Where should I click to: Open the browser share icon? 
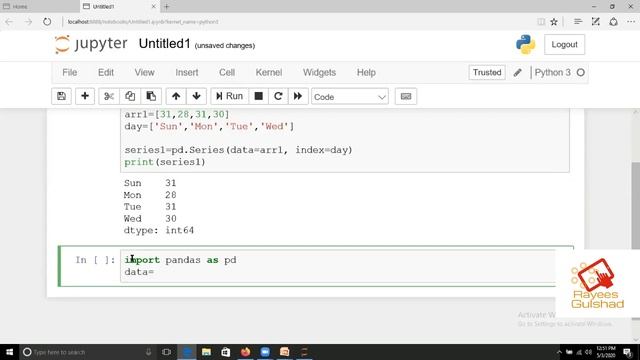613,22
